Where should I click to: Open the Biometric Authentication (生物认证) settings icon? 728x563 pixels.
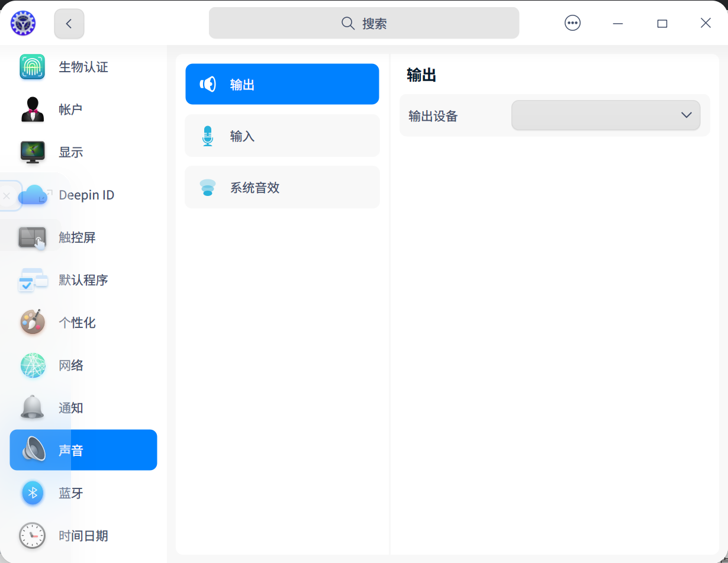point(32,67)
